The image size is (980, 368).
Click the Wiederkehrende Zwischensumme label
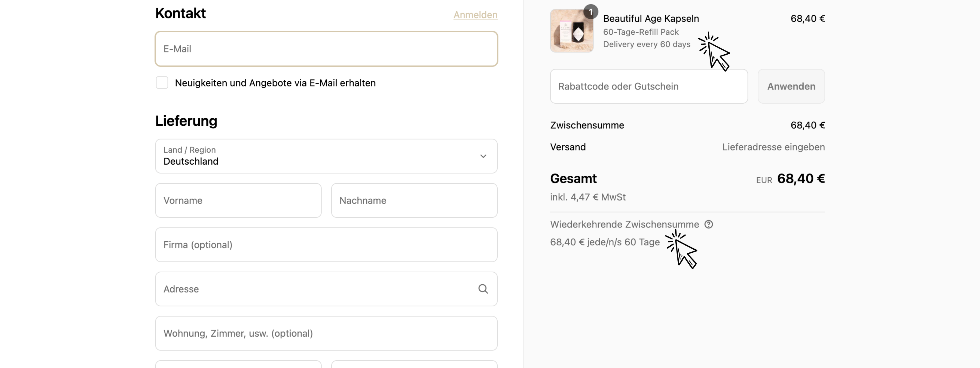point(625,224)
